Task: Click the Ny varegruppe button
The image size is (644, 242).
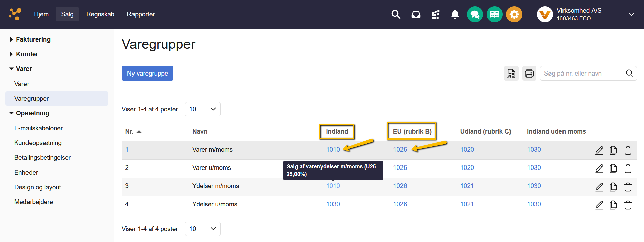Action: [147, 74]
